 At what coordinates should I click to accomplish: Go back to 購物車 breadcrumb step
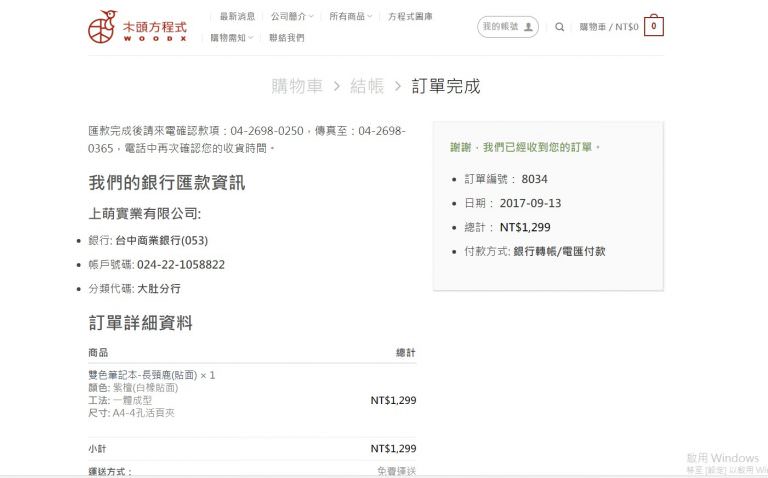pyautogui.click(x=297, y=86)
